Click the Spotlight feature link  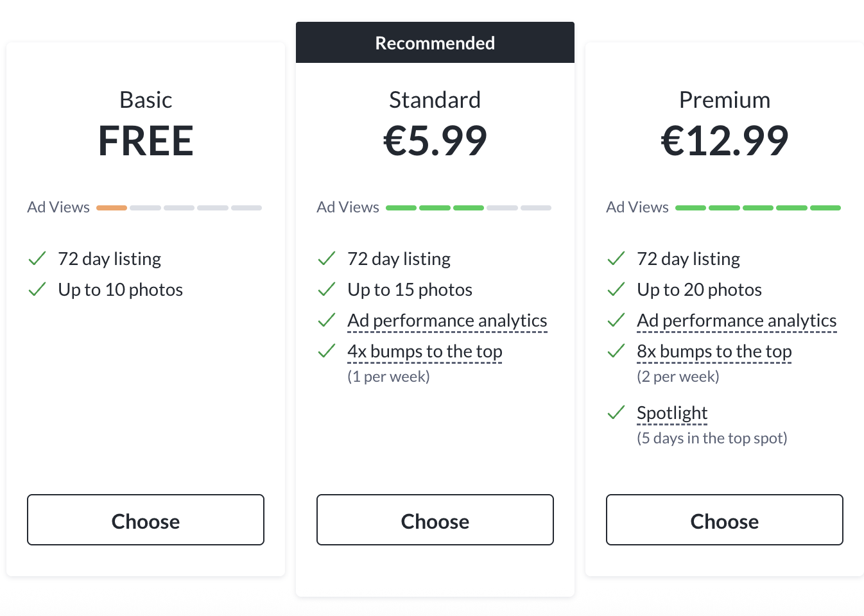(672, 413)
